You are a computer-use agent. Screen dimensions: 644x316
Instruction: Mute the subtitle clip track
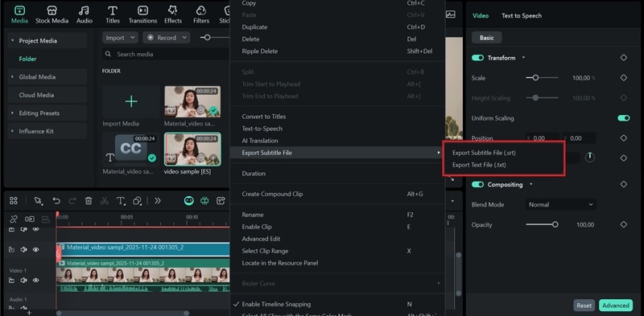(24, 249)
